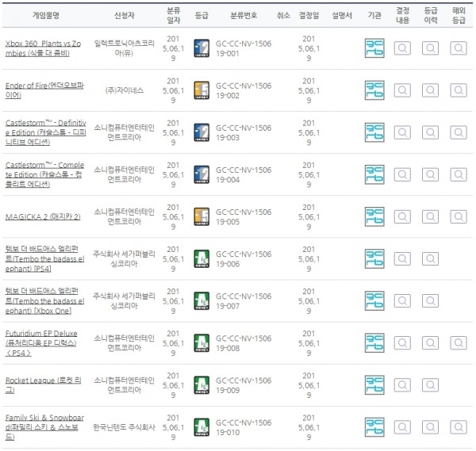This screenshot has width=476, height=451.
Task: Click the green all-ages rating badge for Rocket League
Action: (201, 384)
